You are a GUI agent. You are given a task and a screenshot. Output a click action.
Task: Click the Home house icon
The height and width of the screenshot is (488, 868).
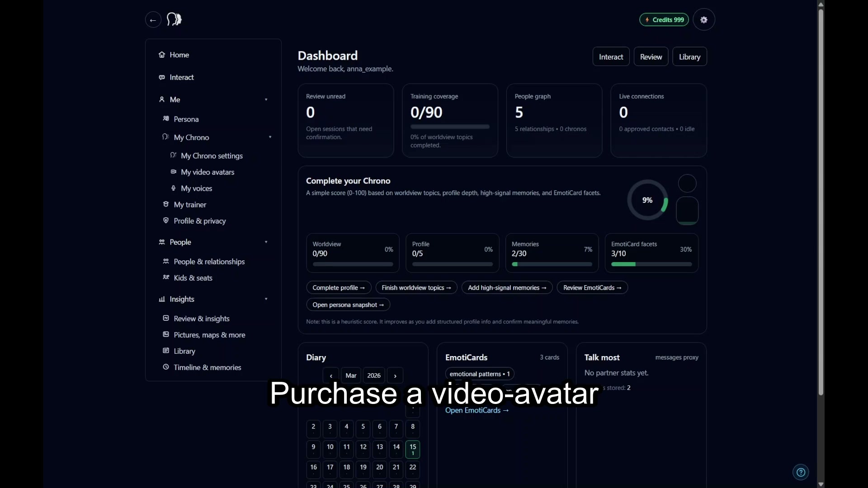click(x=162, y=55)
